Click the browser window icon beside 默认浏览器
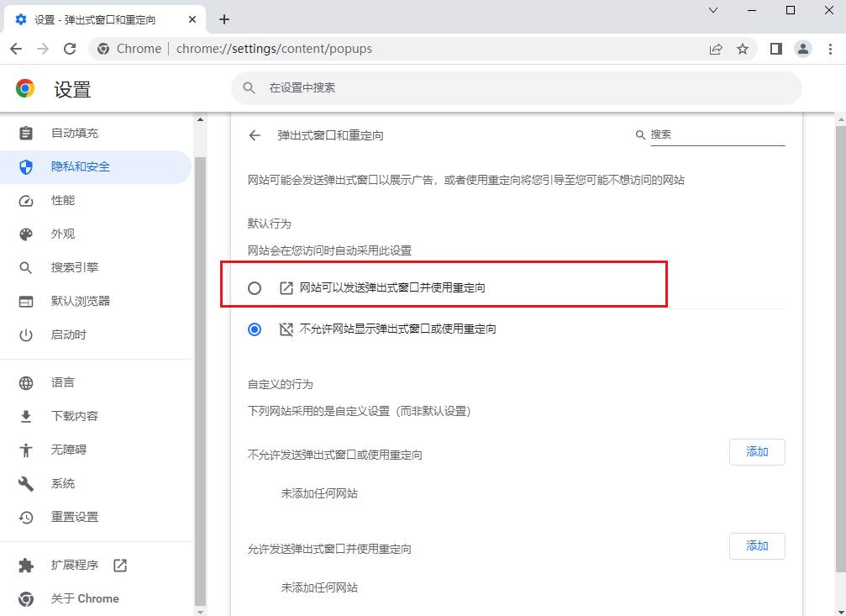This screenshot has width=846, height=616. pyautogui.click(x=26, y=301)
